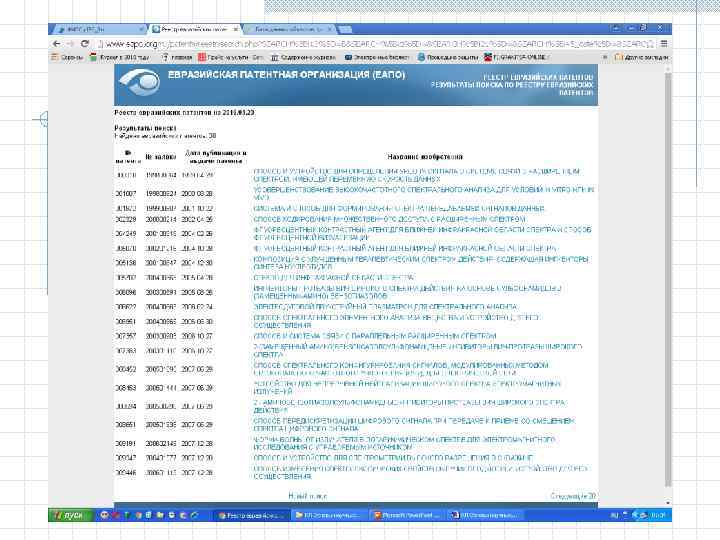The height and width of the screenshot is (540, 720).
Task: Open a new tab with the small tab button
Action: pos(346,29)
